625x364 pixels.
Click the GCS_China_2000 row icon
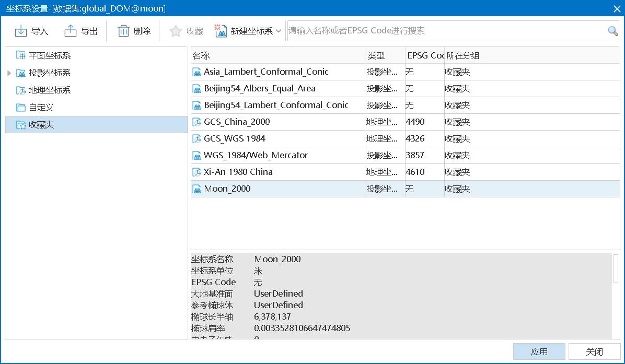(x=197, y=122)
